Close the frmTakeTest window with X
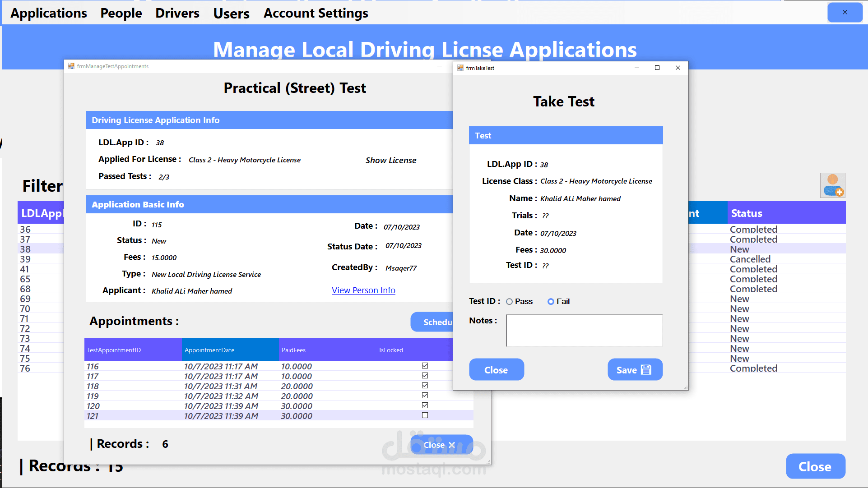Viewport: 868px width, 488px height. [x=678, y=68]
